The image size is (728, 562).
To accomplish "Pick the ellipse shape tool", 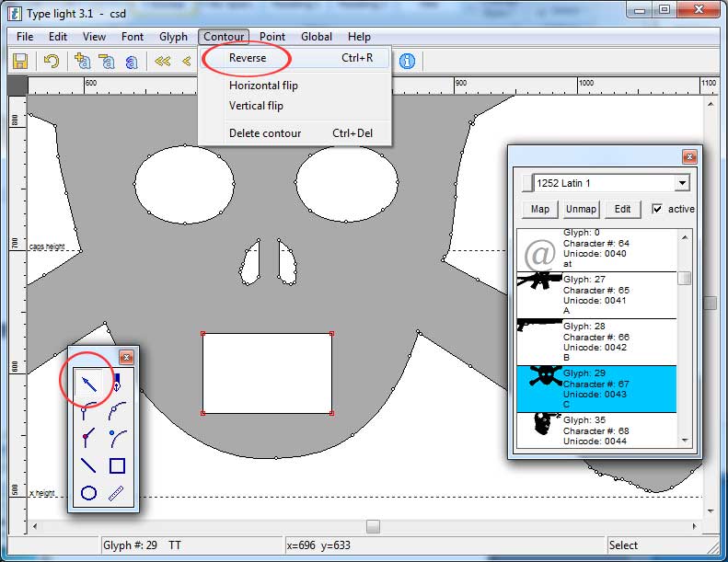I will [88, 493].
